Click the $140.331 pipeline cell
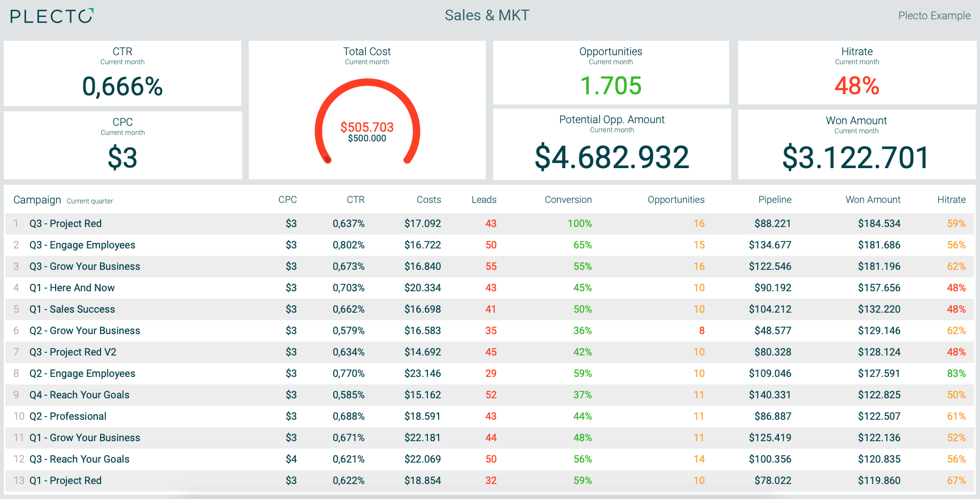The width and height of the screenshot is (980, 499). [x=770, y=395]
